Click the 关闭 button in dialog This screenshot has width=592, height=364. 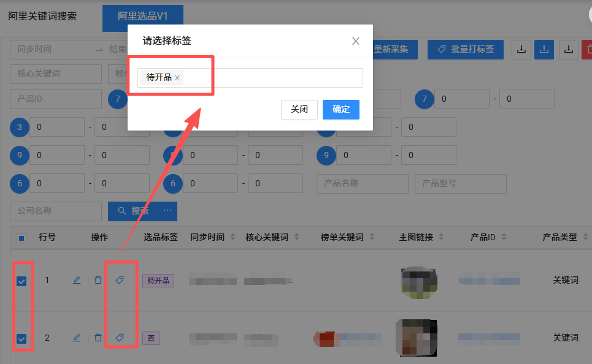(x=299, y=110)
